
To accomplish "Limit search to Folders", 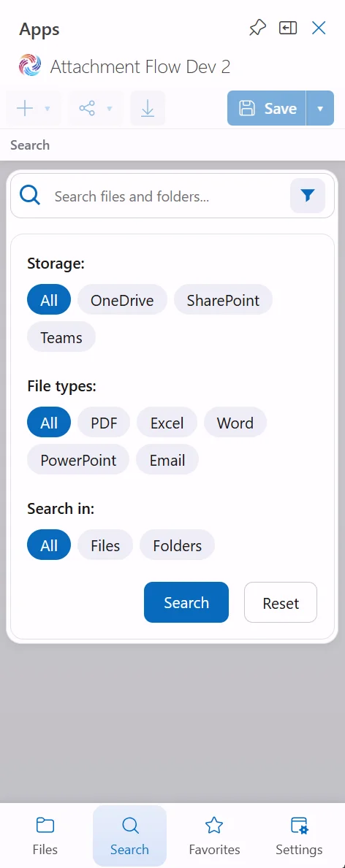I will (177, 545).
